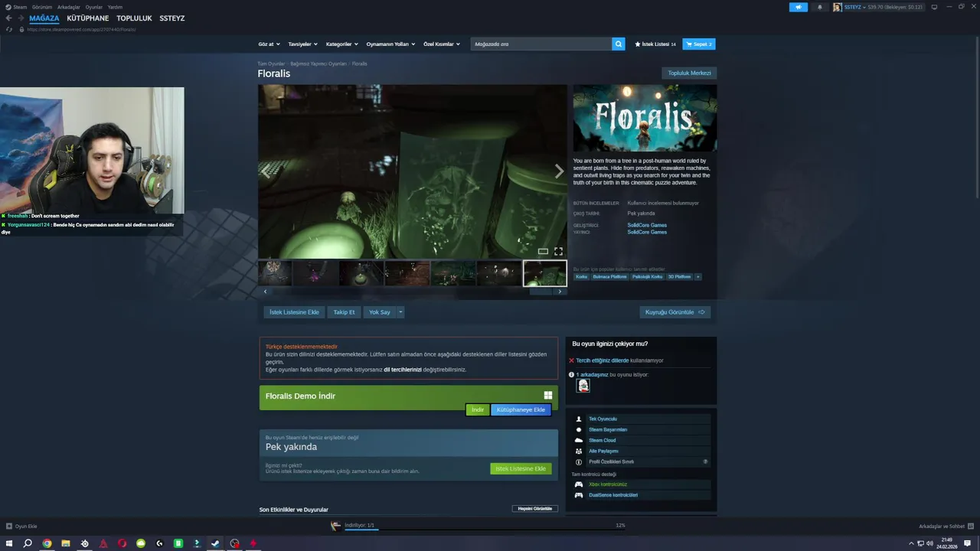This screenshot has width=980, height=551.
Task: Click the Kütüphaneye Ekle button
Action: [521, 409]
